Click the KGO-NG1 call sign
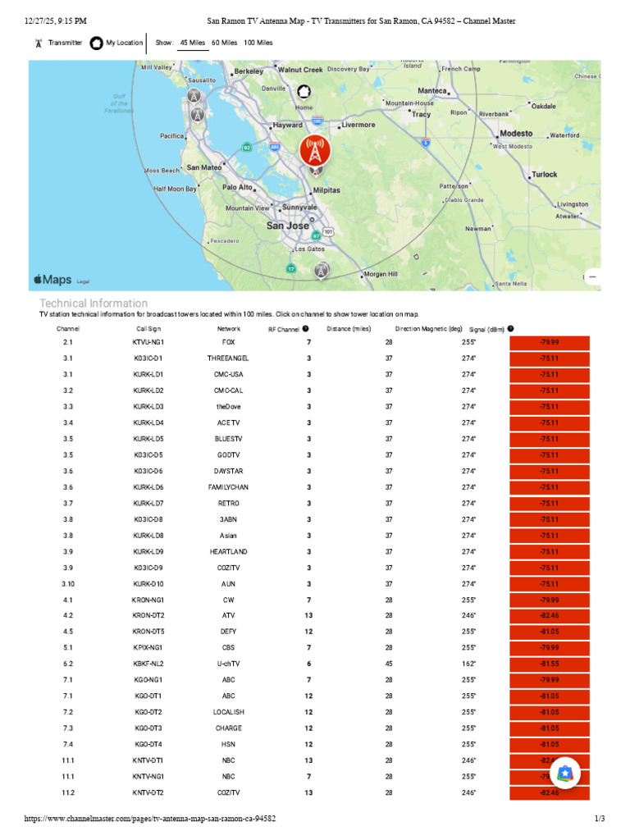This screenshot has height=840, width=630. point(148,680)
